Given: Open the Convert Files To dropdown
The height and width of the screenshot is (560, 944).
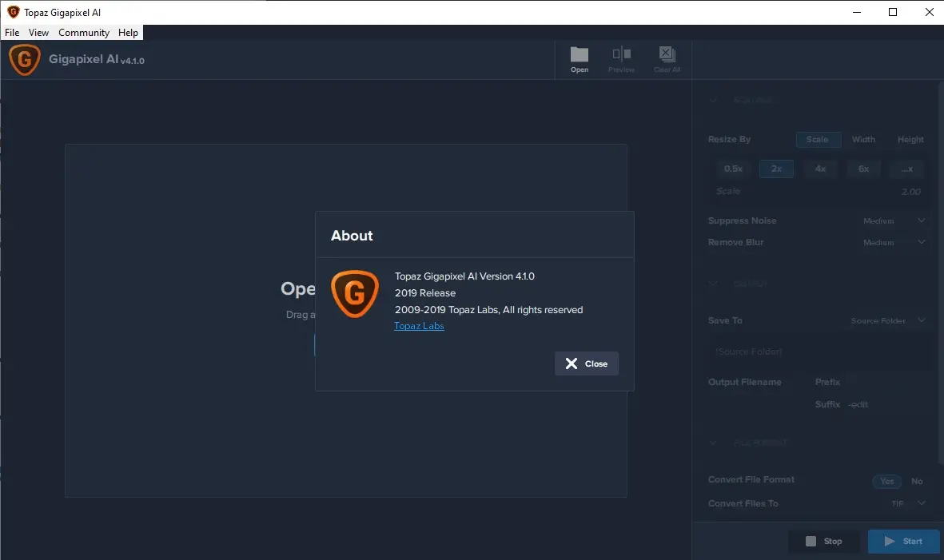Looking at the screenshot, I should (908, 503).
